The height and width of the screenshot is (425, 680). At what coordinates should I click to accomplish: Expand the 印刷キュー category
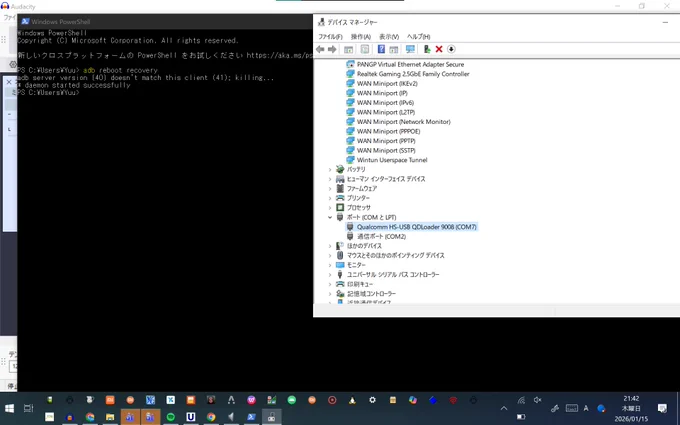click(x=330, y=284)
